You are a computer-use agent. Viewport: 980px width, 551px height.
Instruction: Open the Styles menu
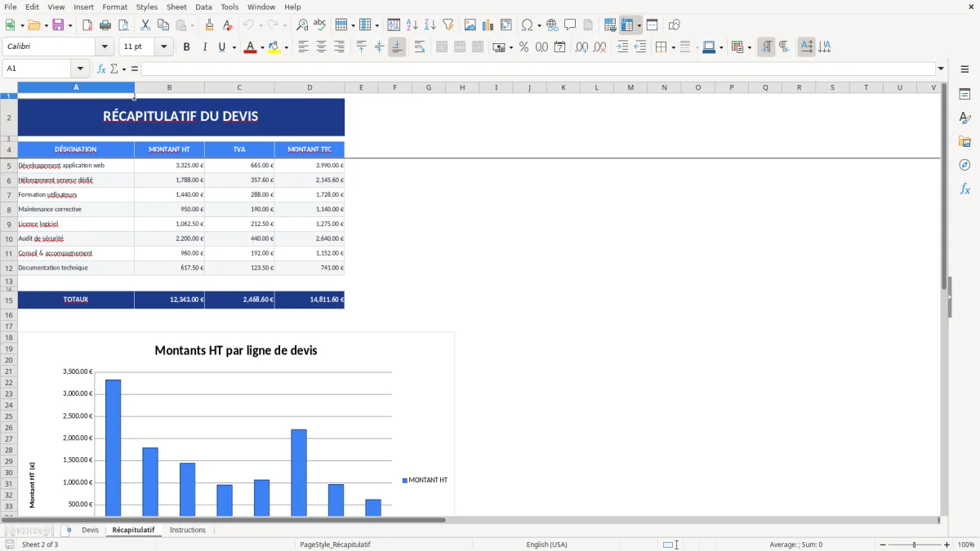tap(147, 7)
